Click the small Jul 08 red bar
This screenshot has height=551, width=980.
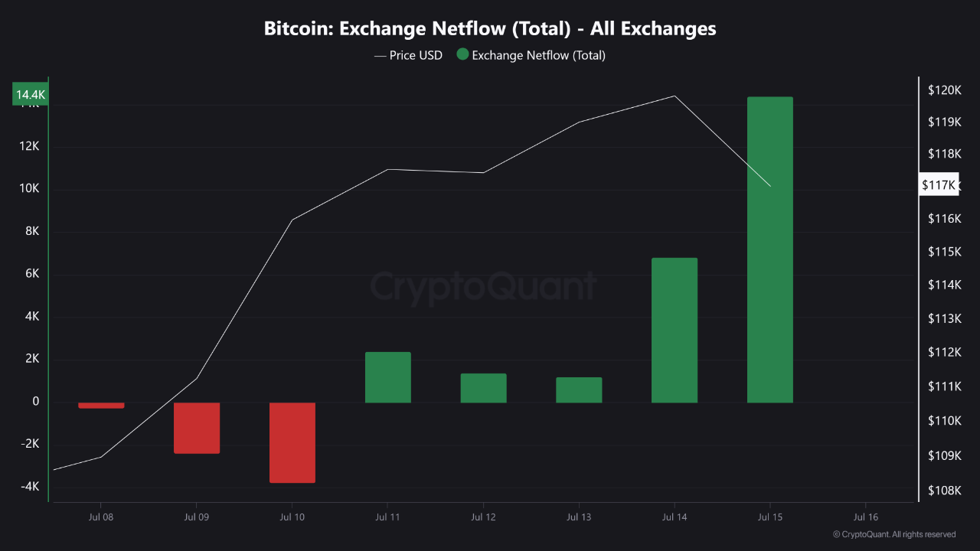point(101,405)
